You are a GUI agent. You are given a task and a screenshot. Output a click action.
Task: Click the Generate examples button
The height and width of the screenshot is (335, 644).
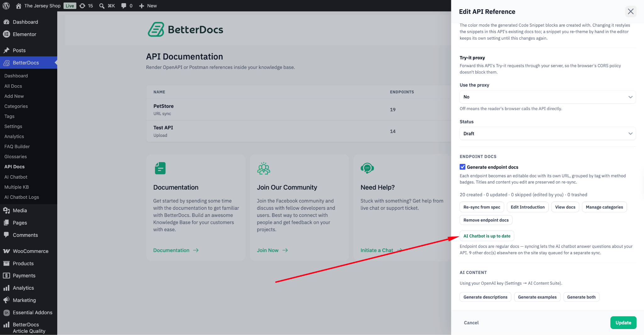(537, 297)
